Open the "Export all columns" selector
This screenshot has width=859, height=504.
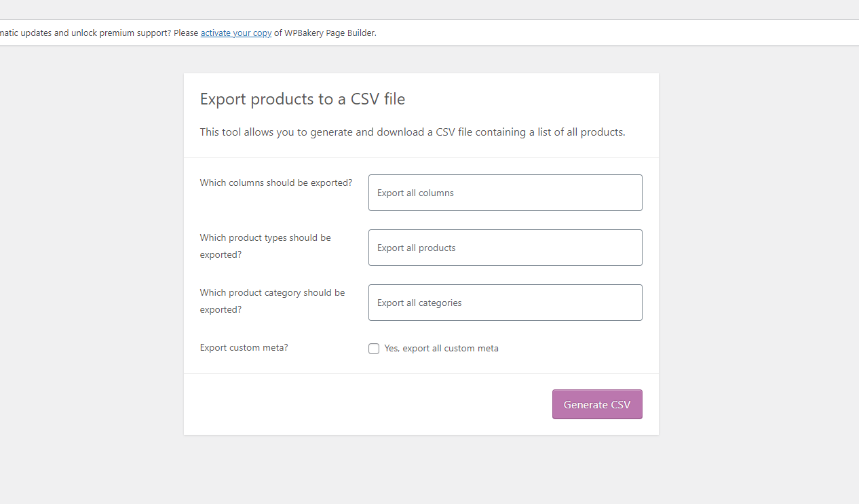tap(505, 193)
